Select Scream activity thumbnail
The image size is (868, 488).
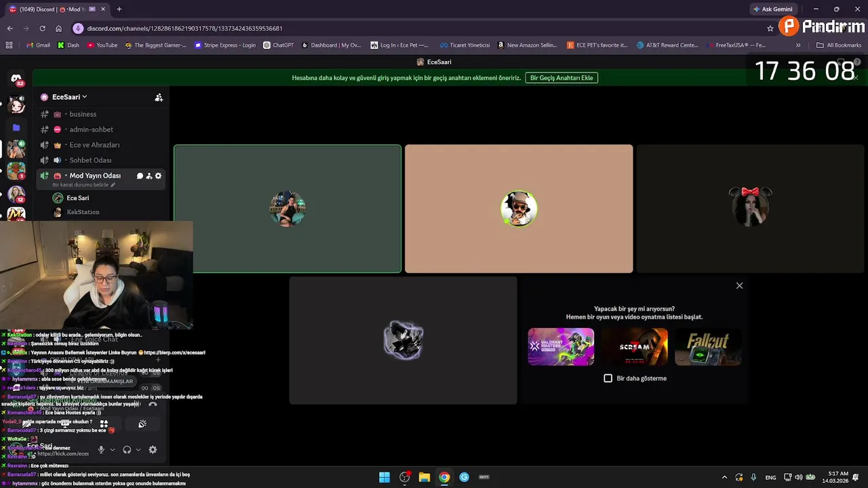point(635,347)
